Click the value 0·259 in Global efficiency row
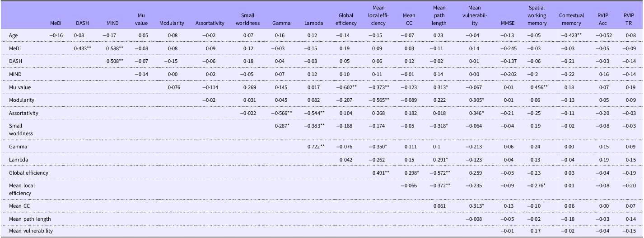 [475, 172]
